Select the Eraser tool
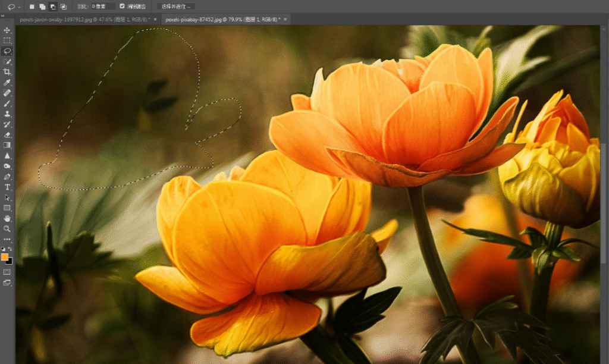 tap(7, 135)
